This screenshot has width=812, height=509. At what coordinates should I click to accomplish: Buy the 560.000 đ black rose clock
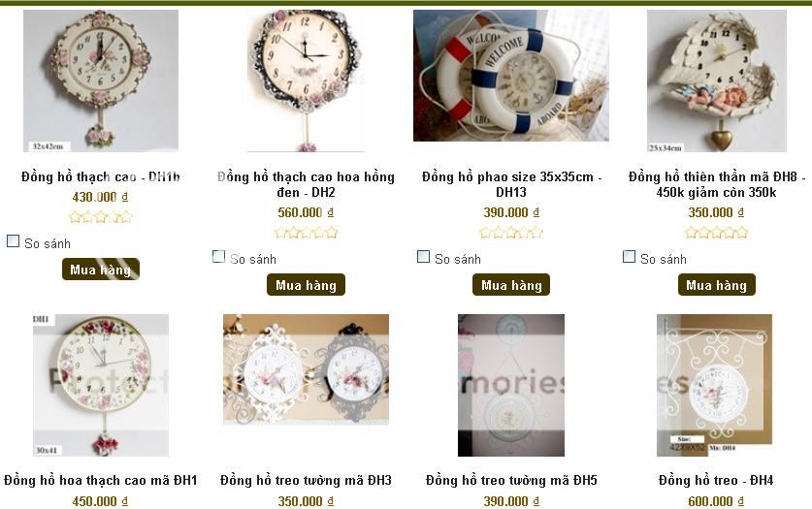pos(306,285)
